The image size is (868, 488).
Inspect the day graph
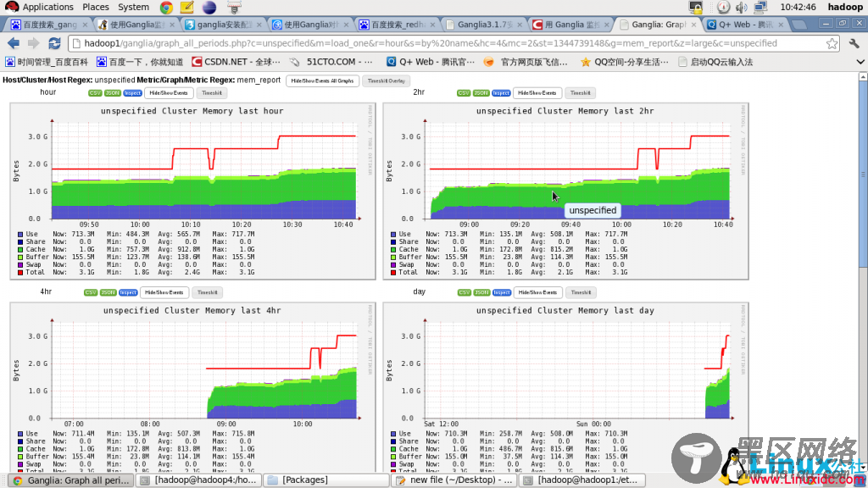(x=502, y=292)
